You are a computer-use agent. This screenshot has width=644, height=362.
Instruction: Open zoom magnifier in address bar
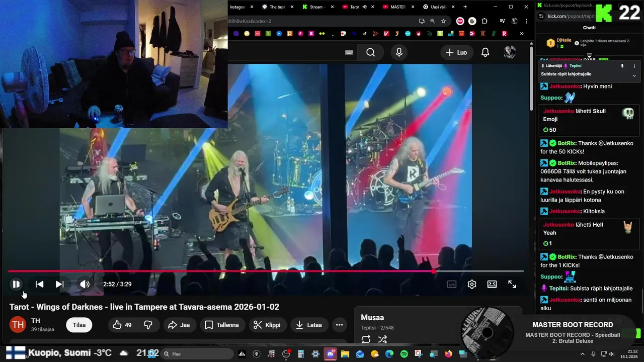(x=432, y=21)
